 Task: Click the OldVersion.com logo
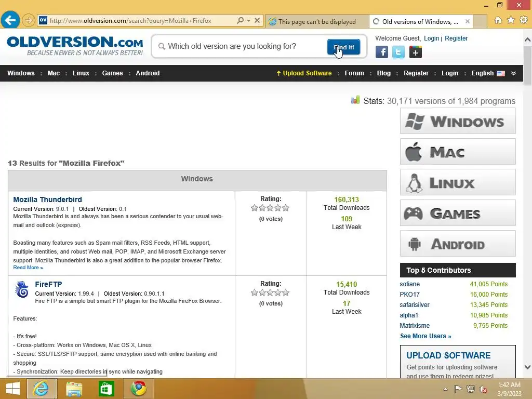75,46
